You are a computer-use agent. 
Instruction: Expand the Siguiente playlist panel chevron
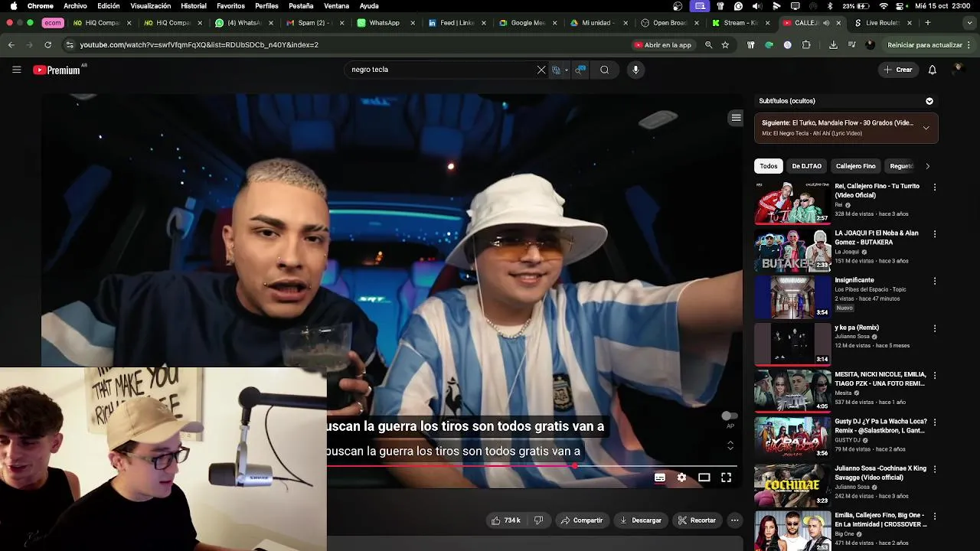[x=926, y=128]
